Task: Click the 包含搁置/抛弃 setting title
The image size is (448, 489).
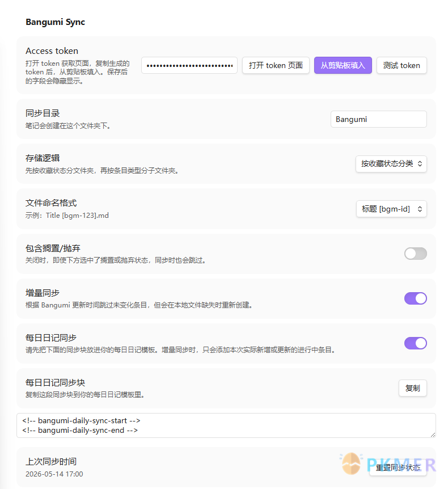Action: (x=53, y=248)
